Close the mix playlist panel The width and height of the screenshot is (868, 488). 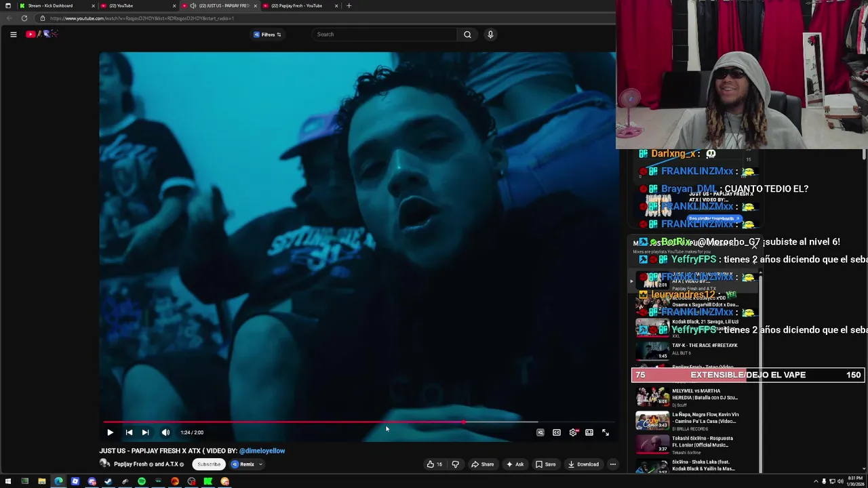coord(754,245)
